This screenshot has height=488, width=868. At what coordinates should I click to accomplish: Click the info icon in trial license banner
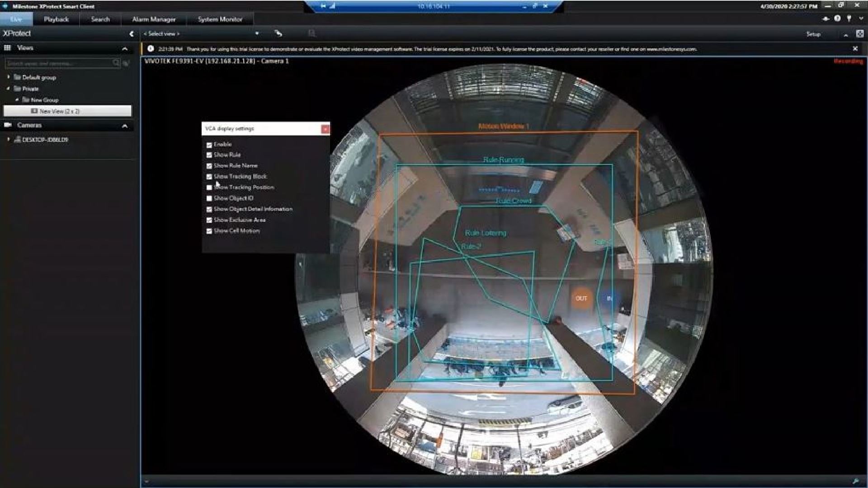[x=151, y=49]
